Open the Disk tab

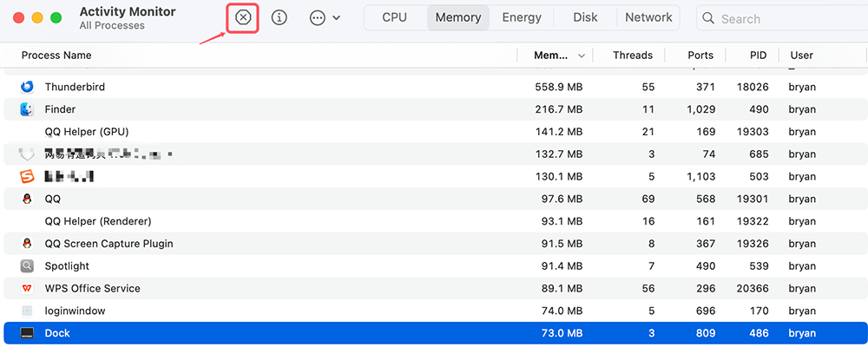(x=585, y=17)
